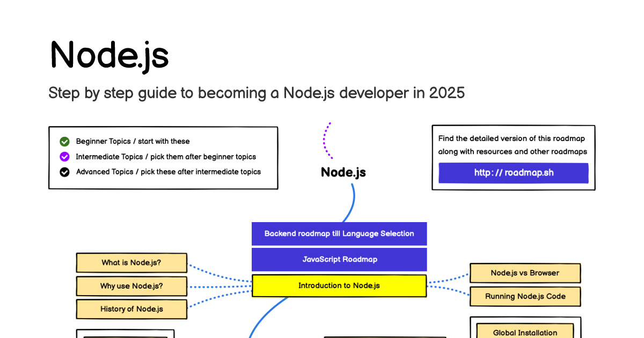This screenshot has height=338, width=644.
Task: Select the Why use Node.js? topic
Action: point(131,286)
